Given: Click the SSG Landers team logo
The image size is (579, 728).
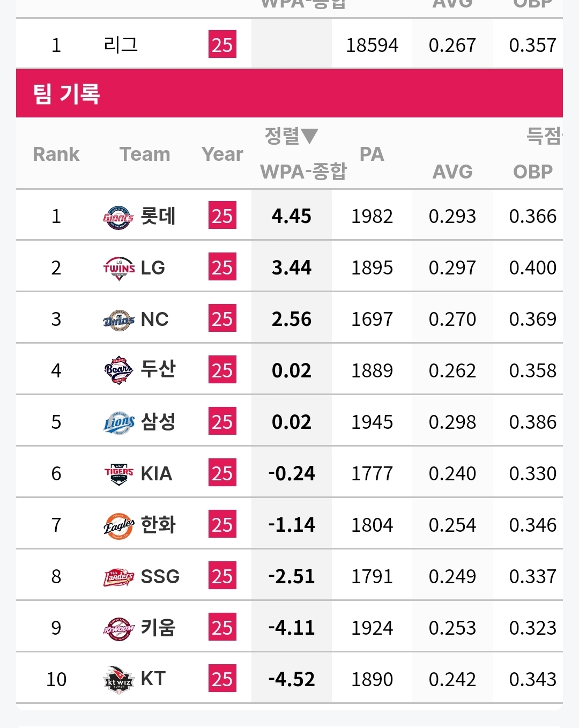Looking at the screenshot, I should point(118,577).
